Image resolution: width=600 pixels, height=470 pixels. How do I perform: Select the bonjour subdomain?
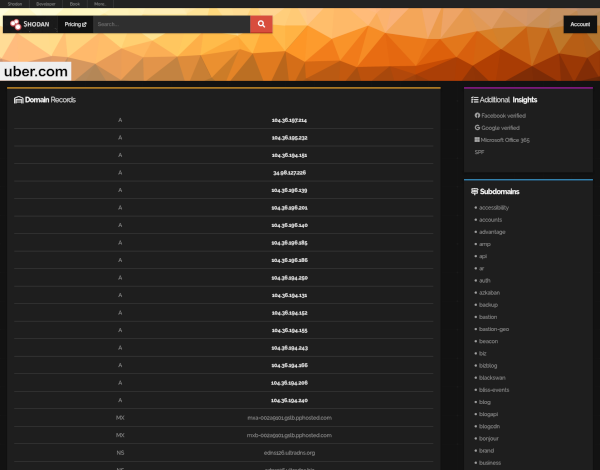pyautogui.click(x=489, y=439)
